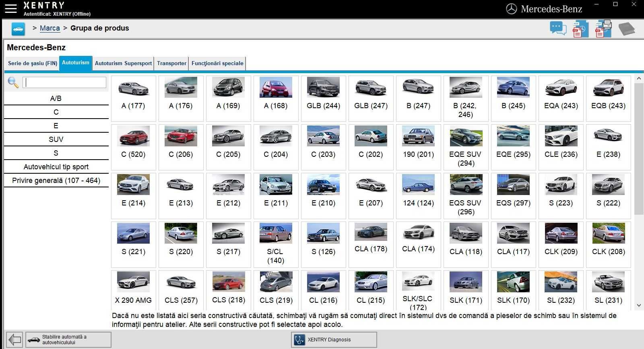This screenshot has width=644, height=349.
Task: Open the EQE SUV (294) tile
Action: click(466, 147)
